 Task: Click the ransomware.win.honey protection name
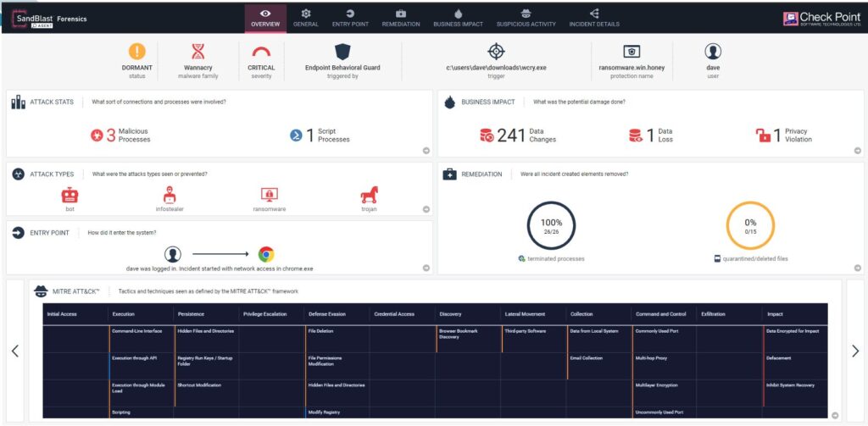[632, 68]
